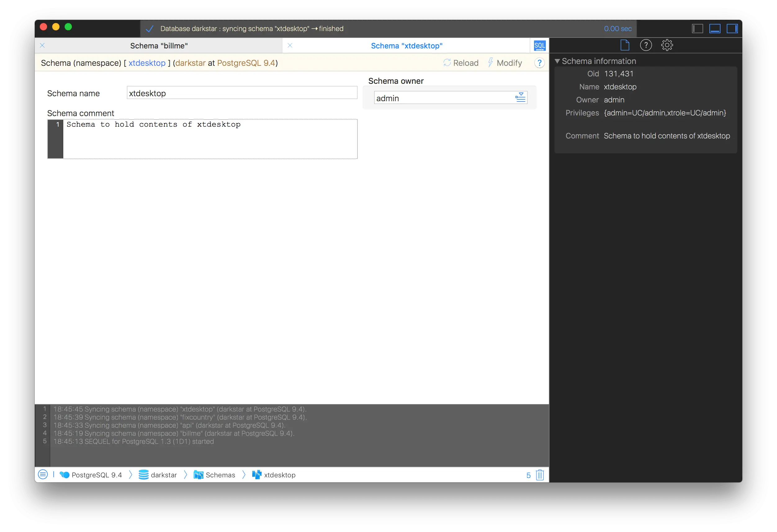Click the Privileges value in inspector
777x532 pixels.
point(665,113)
